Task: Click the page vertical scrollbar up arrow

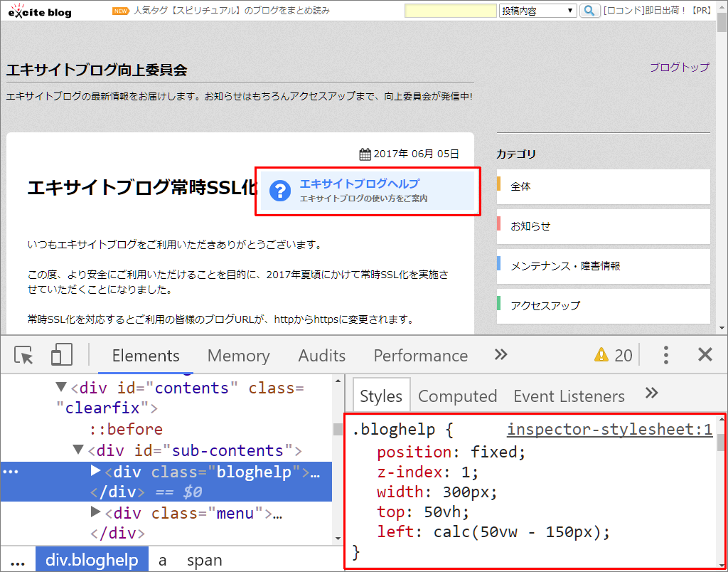Action: tap(722, 6)
